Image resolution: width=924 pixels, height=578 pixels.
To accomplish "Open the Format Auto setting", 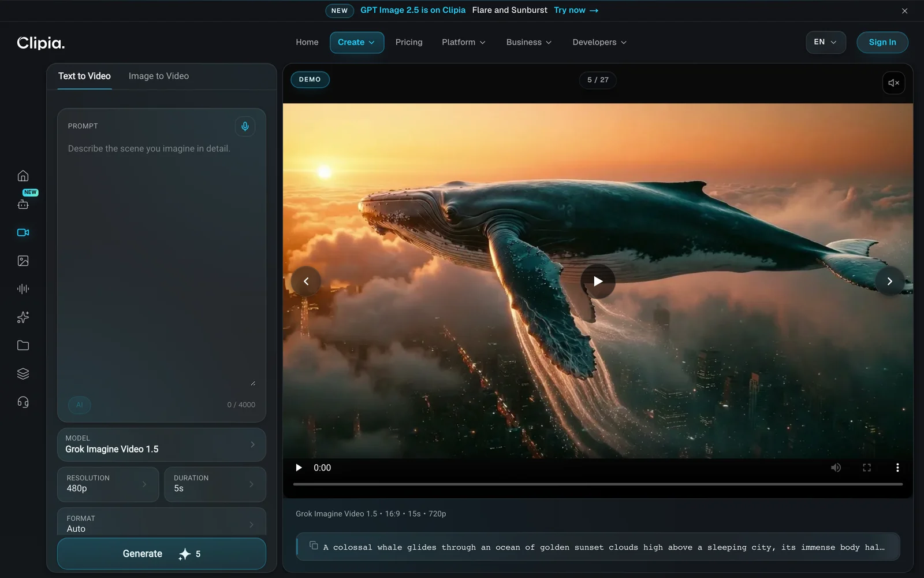I will coord(162,522).
